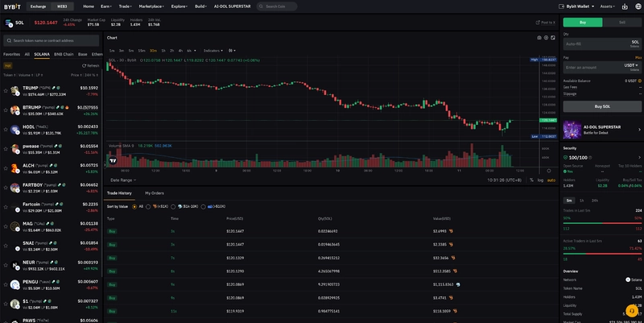Click the orange support chat bubble
This screenshot has height=323, width=644.
click(634, 311)
